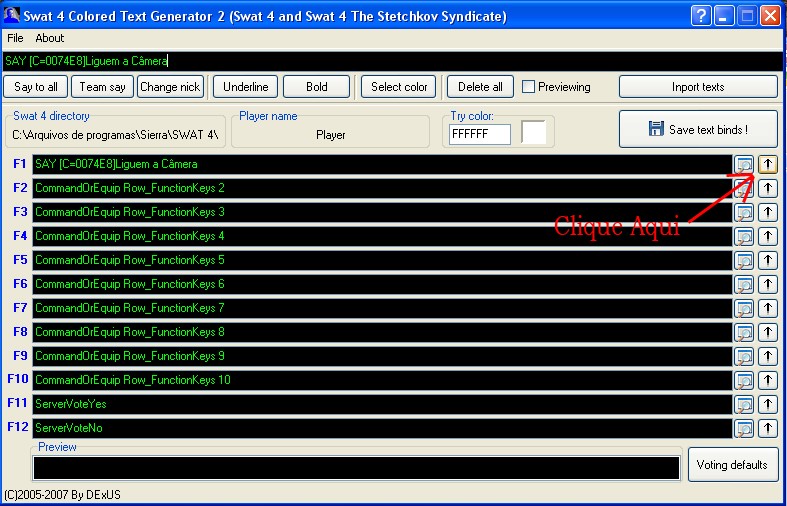787x506 pixels.
Task: Click the Team say button
Action: point(102,87)
